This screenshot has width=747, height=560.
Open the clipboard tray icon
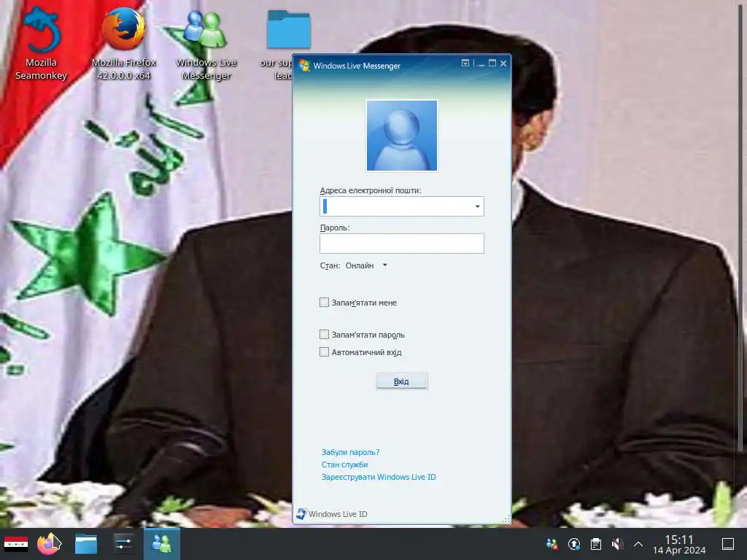[x=595, y=544]
